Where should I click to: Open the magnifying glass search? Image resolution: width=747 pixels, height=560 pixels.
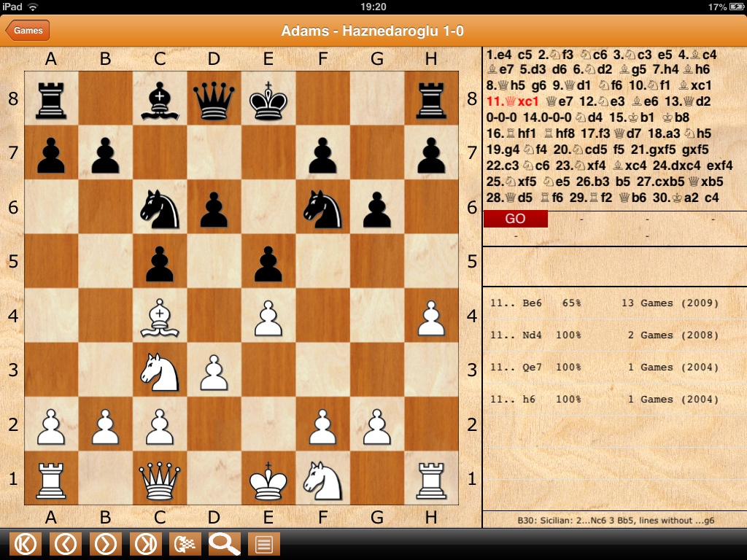[225, 544]
